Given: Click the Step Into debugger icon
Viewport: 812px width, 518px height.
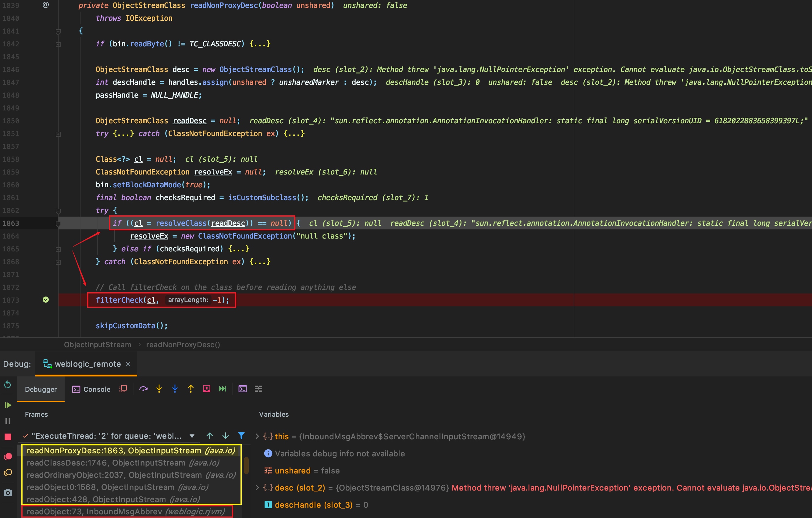Looking at the screenshot, I should (x=159, y=389).
